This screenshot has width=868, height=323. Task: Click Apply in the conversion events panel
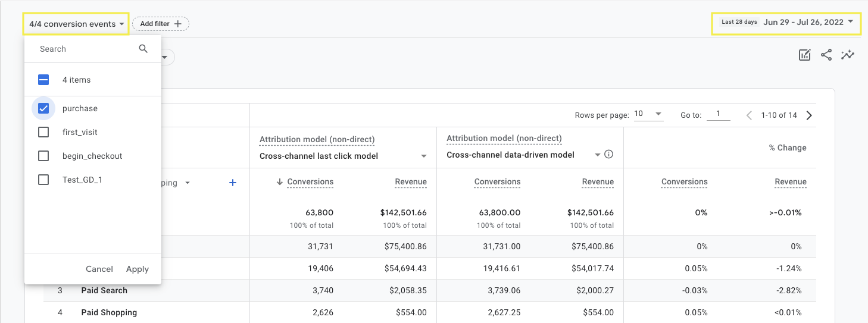[x=138, y=269]
